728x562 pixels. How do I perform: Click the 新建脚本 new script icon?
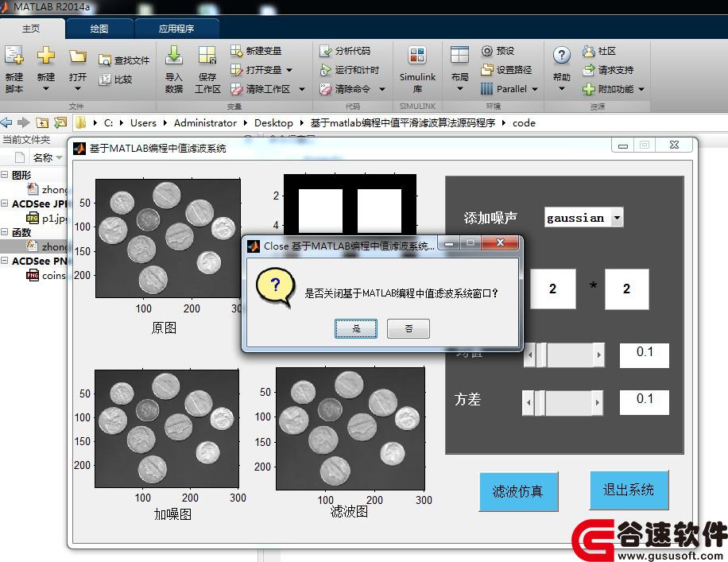pyautogui.click(x=14, y=56)
